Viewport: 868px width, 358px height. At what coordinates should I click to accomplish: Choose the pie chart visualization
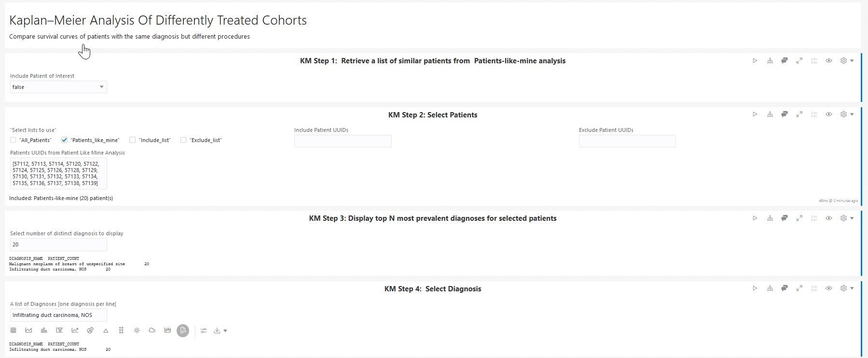pos(90,330)
